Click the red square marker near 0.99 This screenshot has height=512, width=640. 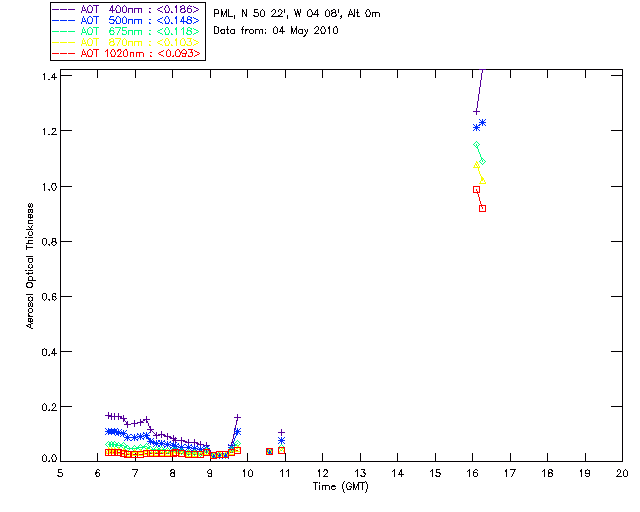pyautogui.click(x=476, y=189)
